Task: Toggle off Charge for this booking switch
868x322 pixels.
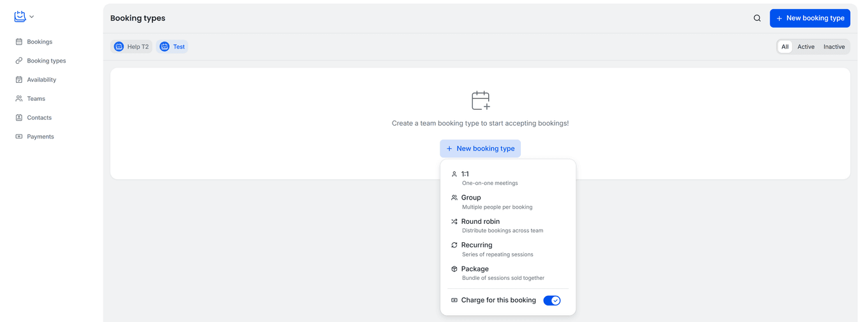Action: (552, 300)
